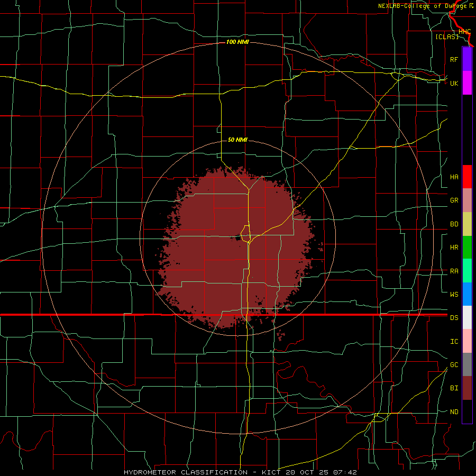Click the 'BI' legend label
The width and height of the screenshot is (476, 476).
pyautogui.click(x=454, y=388)
